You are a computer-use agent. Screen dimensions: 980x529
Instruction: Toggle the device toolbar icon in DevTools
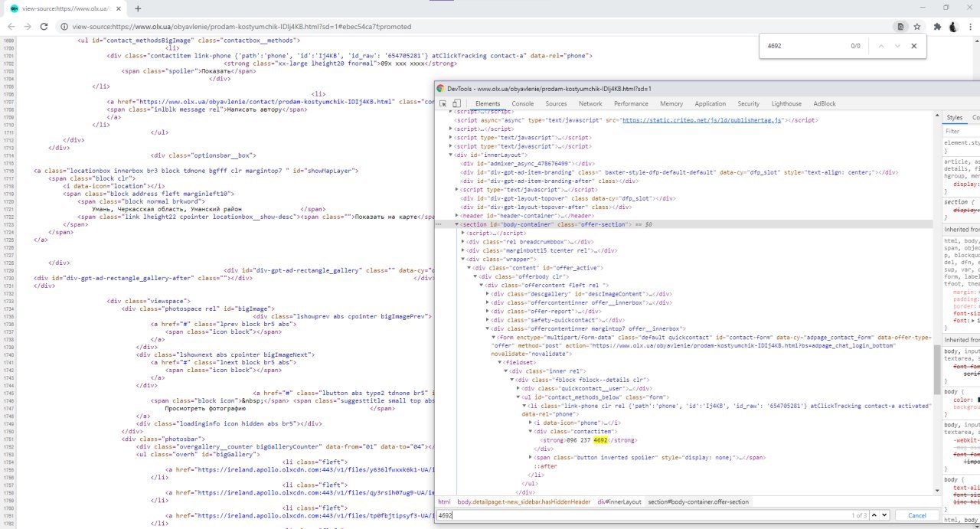click(x=457, y=103)
